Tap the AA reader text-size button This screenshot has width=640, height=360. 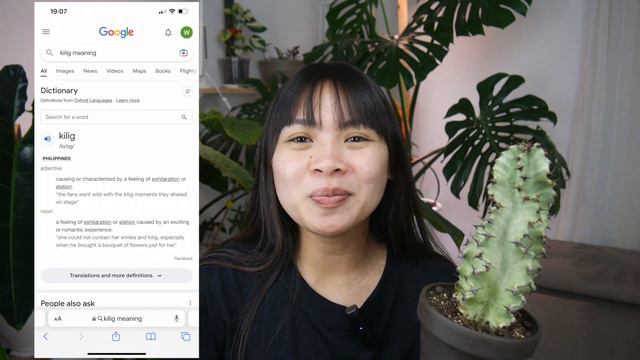coord(58,318)
